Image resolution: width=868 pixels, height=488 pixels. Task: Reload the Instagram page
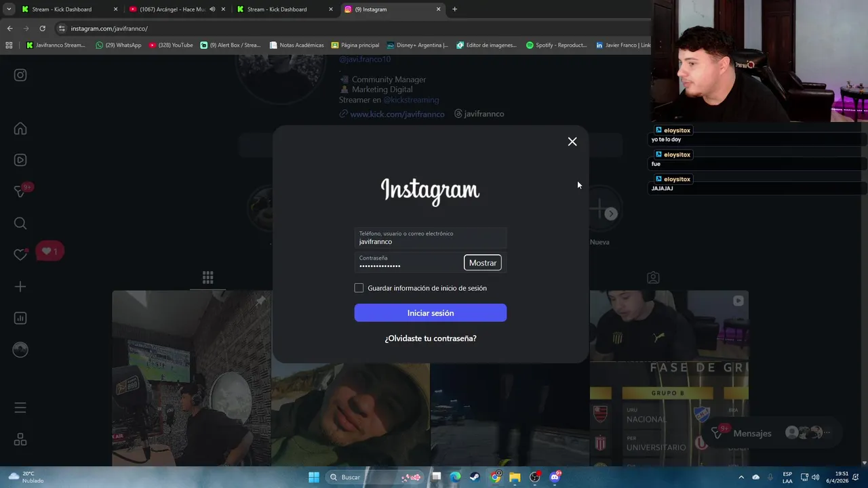click(x=42, y=28)
